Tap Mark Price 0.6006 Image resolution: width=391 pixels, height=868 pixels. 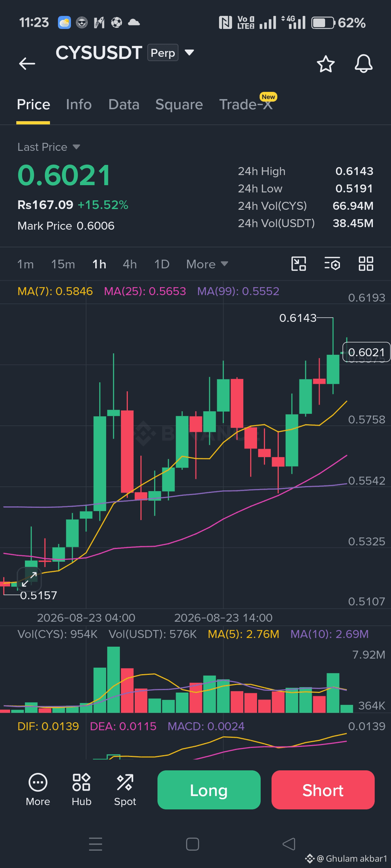point(66,226)
